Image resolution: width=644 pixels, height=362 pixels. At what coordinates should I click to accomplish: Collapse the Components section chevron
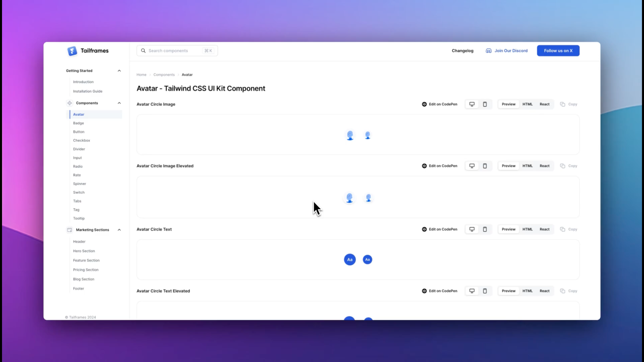(x=119, y=103)
